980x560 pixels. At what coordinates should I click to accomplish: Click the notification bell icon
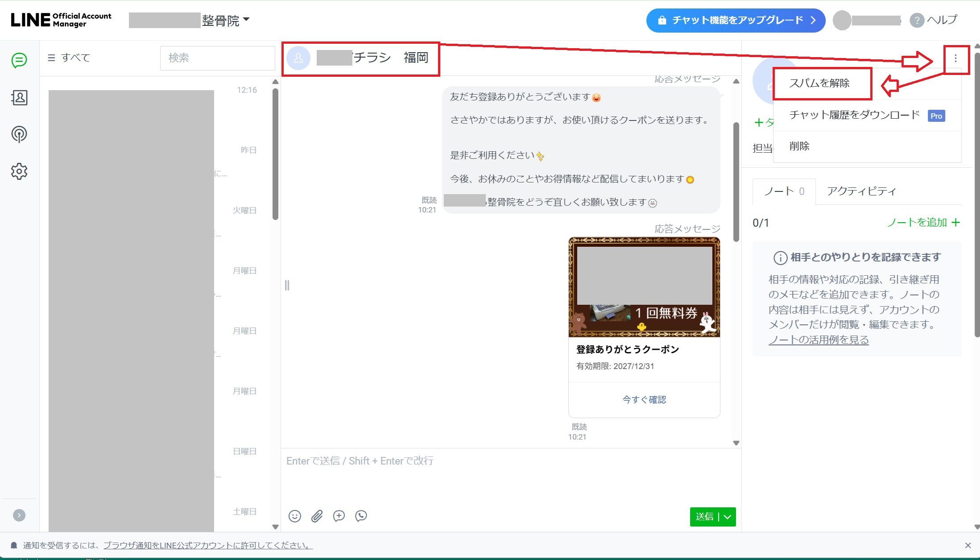[14, 545]
